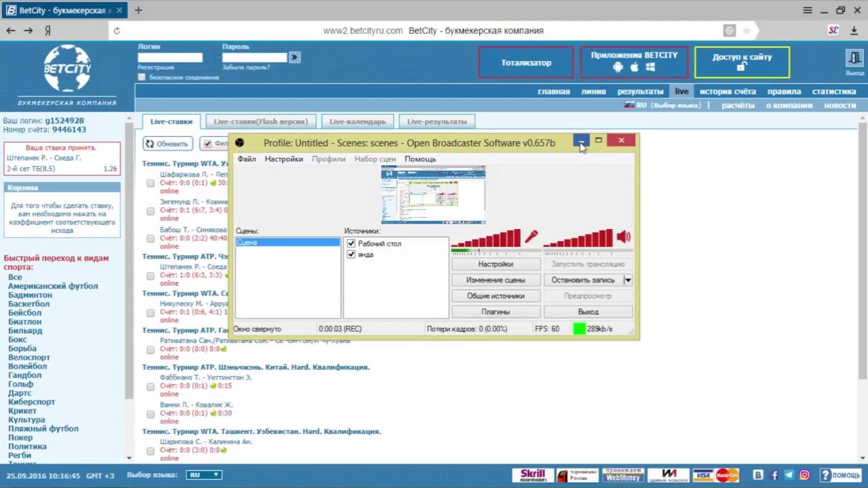
Task: Open the Настройки menu in OBS
Action: (283, 159)
